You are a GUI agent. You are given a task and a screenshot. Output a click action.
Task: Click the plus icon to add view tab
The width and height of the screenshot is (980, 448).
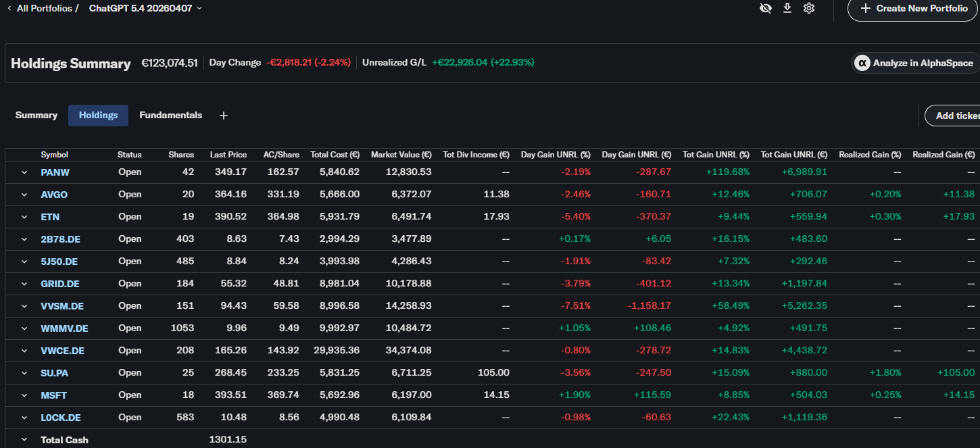point(224,116)
